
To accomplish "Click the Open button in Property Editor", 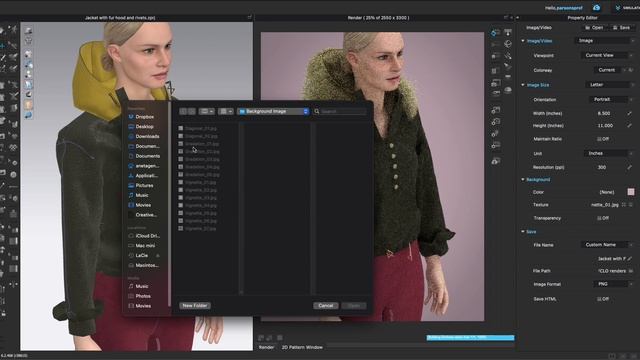I will point(594,28).
